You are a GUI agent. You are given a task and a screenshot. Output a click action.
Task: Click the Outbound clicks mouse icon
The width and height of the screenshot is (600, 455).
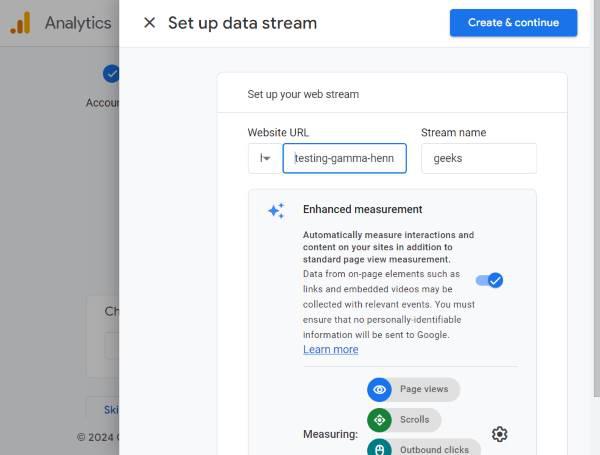pos(379,448)
